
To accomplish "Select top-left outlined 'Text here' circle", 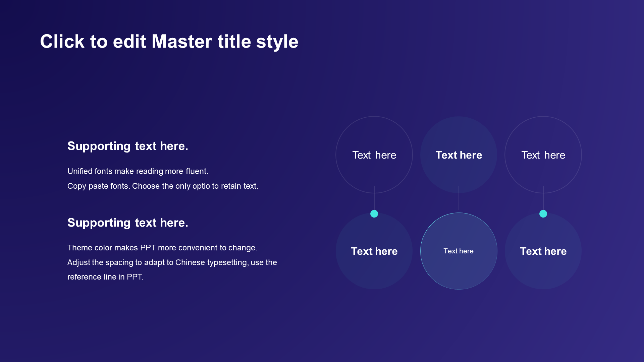I will 374,155.
